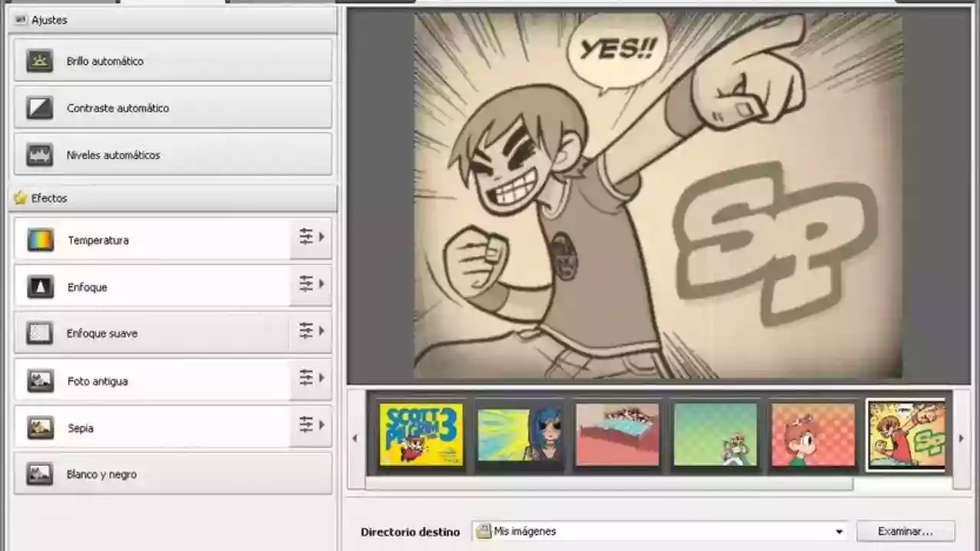Screen dimensions: 980x551
Task: Click the Sepia effect icon
Action: pos(41,428)
